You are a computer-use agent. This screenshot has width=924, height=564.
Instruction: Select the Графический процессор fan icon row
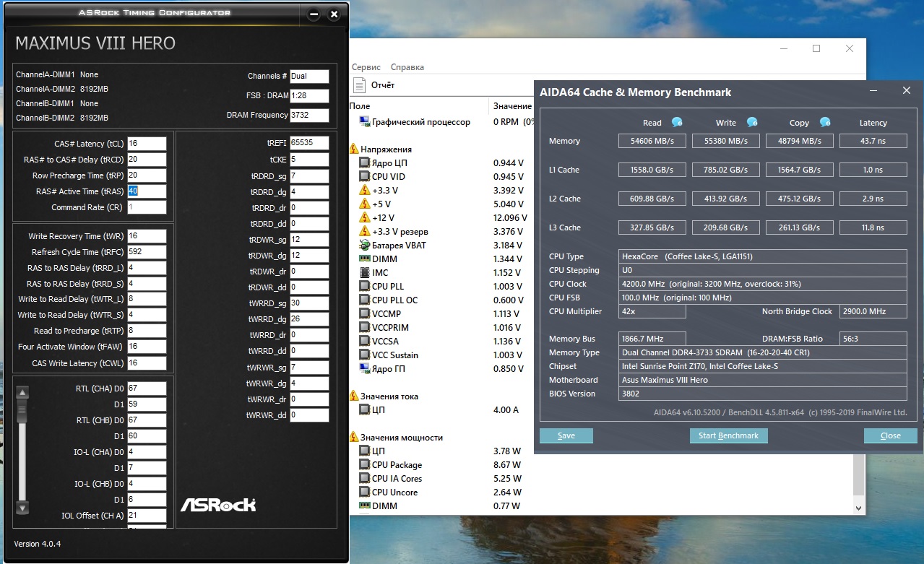pos(364,122)
